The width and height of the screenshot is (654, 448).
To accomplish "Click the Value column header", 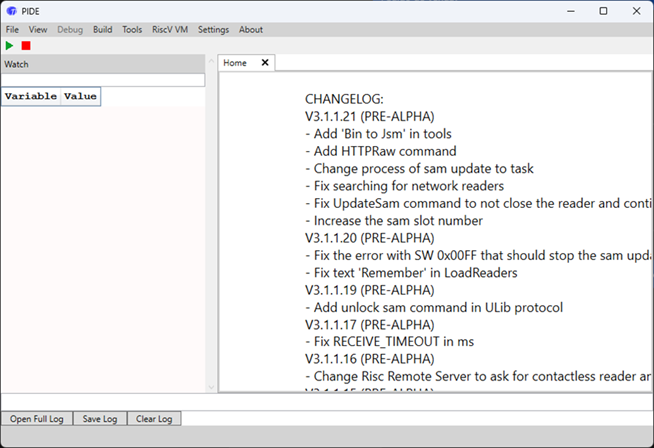I will coord(80,96).
